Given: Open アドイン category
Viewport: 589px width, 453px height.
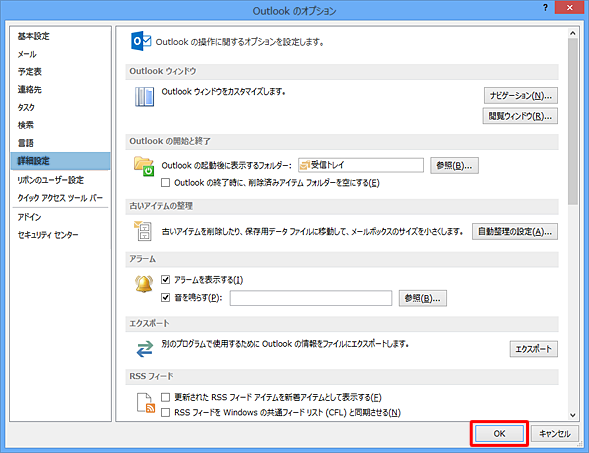Looking at the screenshot, I should 60,217.
